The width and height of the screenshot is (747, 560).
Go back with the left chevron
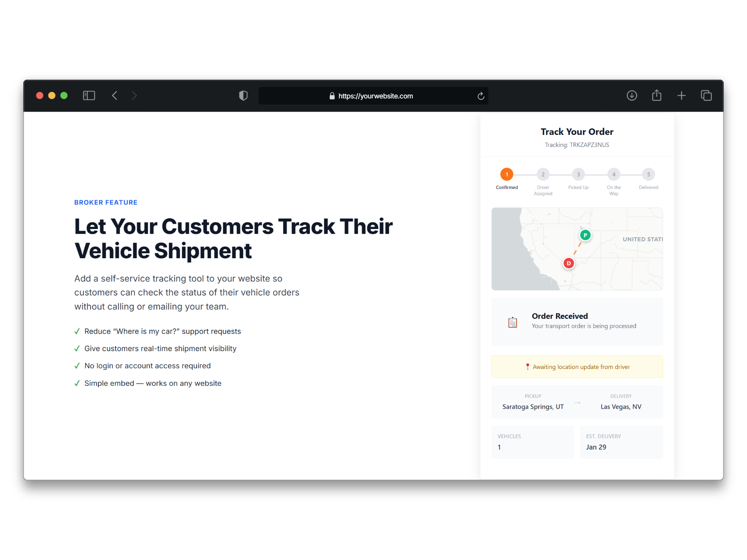115,96
